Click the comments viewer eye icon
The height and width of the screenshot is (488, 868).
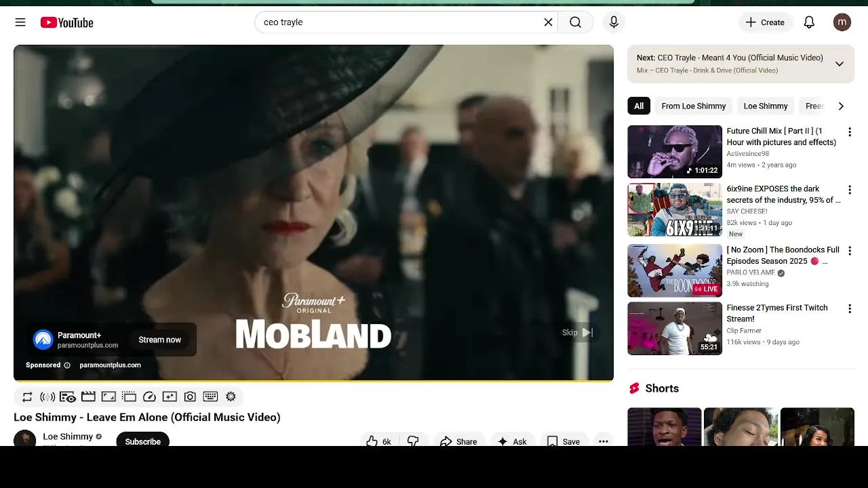pyautogui.click(x=68, y=396)
